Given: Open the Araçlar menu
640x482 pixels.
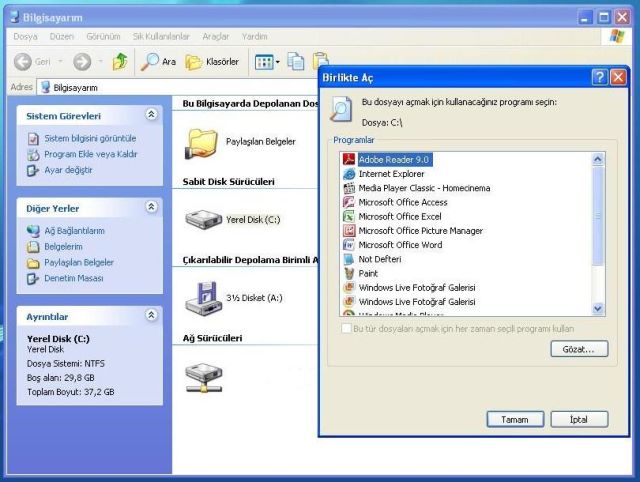Looking at the screenshot, I should click(x=215, y=36).
